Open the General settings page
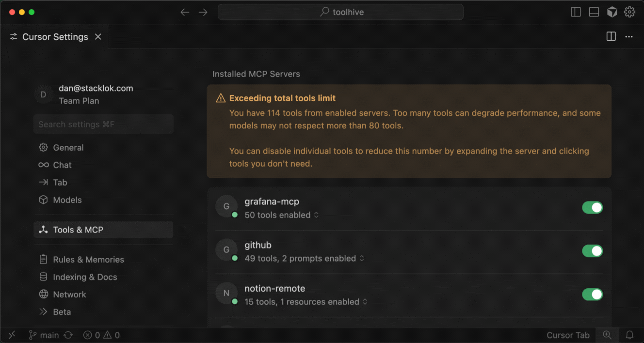The image size is (644, 343). [x=68, y=147]
